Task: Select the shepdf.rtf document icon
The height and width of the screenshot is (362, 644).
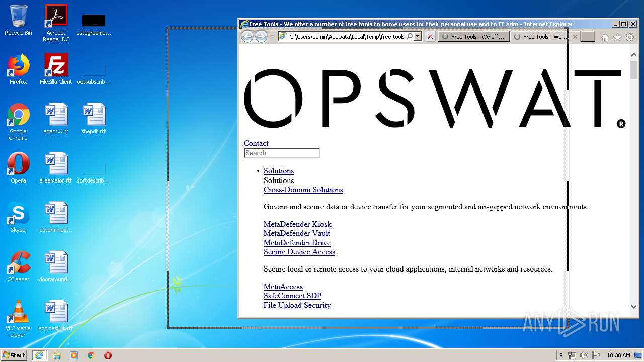Action: (x=94, y=119)
